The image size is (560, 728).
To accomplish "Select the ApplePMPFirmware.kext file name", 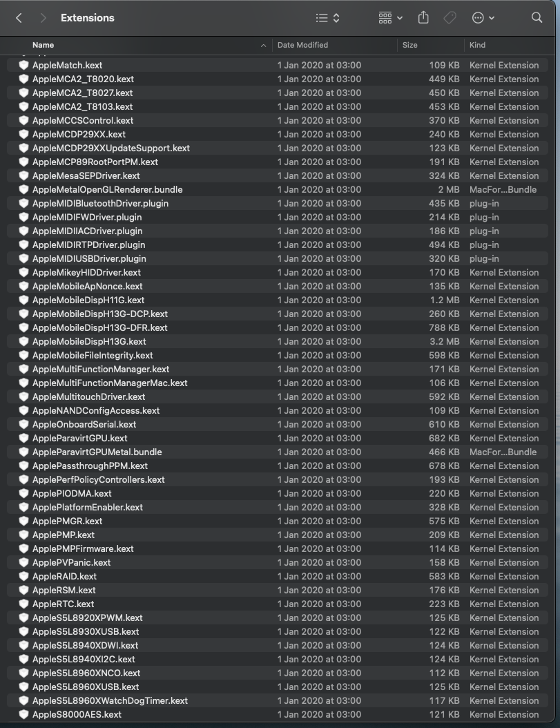I will point(83,549).
